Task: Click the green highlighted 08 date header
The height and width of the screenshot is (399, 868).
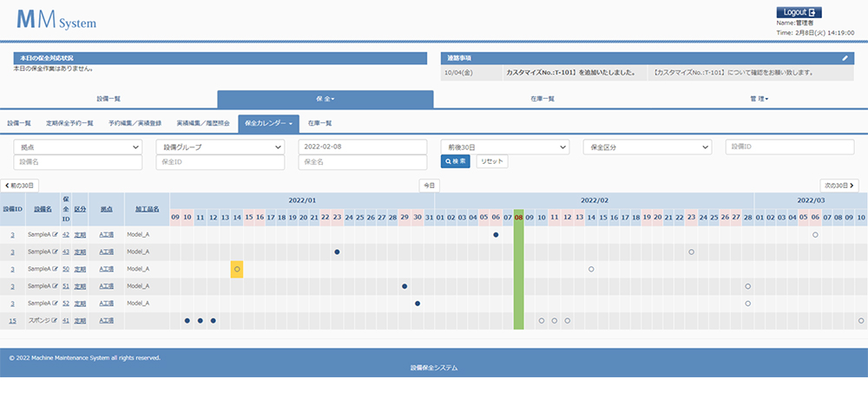Action: coord(519,218)
